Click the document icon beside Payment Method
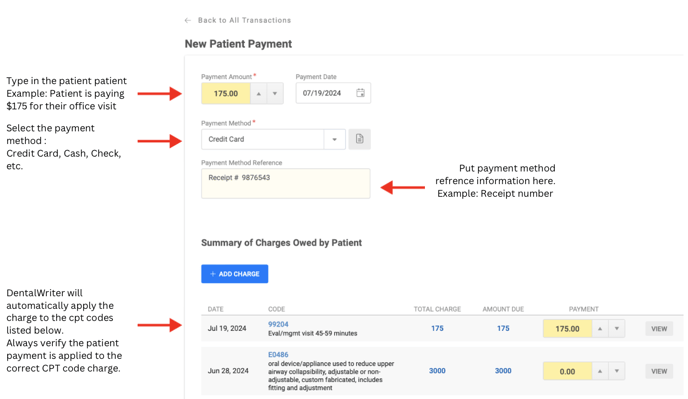Viewport: 688px width, 399px height. coord(359,139)
